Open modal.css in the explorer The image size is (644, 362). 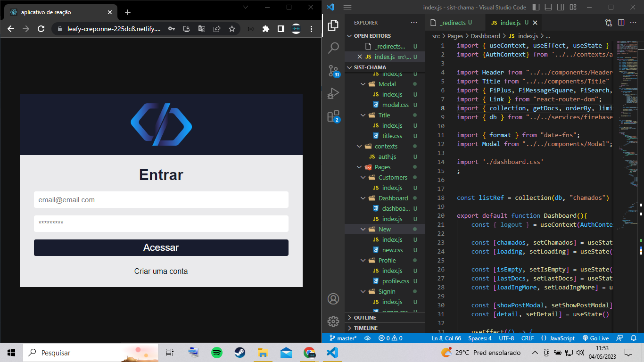(x=384, y=105)
